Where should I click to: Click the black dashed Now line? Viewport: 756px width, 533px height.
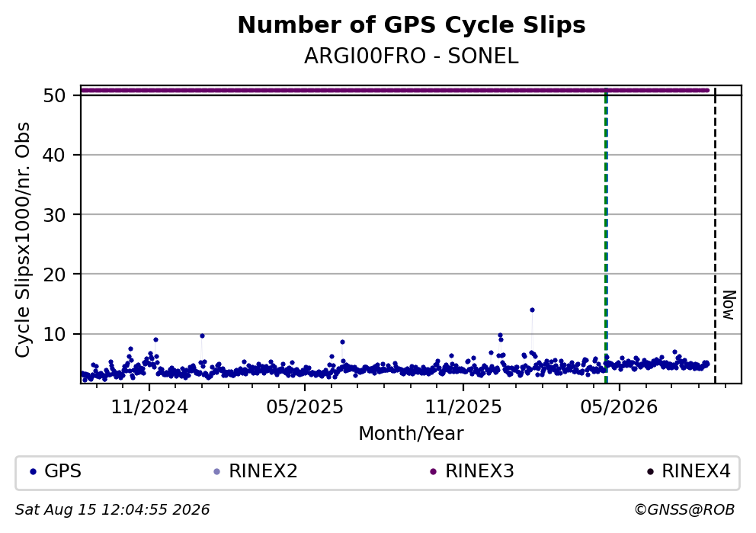715,236
